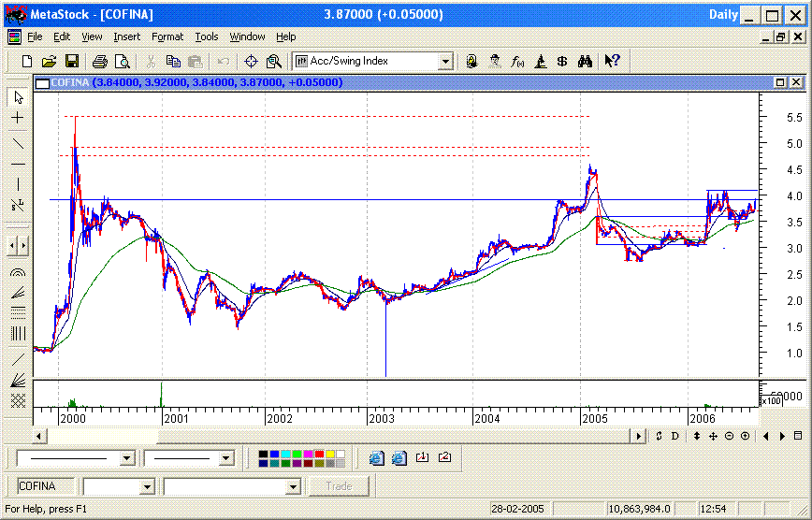This screenshot has width=812, height=520.
Task: Open the System Tester dollar icon
Action: coord(562,62)
